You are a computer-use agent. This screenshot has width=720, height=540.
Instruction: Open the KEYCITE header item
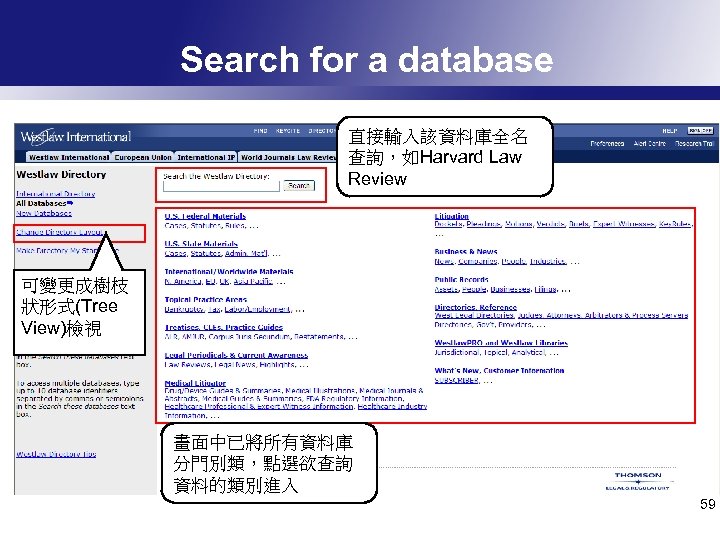[x=288, y=131]
